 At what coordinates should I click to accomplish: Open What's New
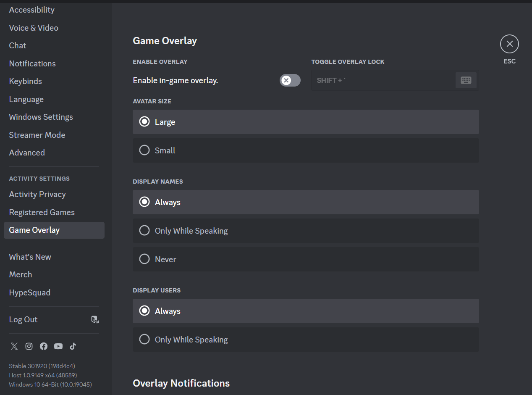pyautogui.click(x=54, y=257)
